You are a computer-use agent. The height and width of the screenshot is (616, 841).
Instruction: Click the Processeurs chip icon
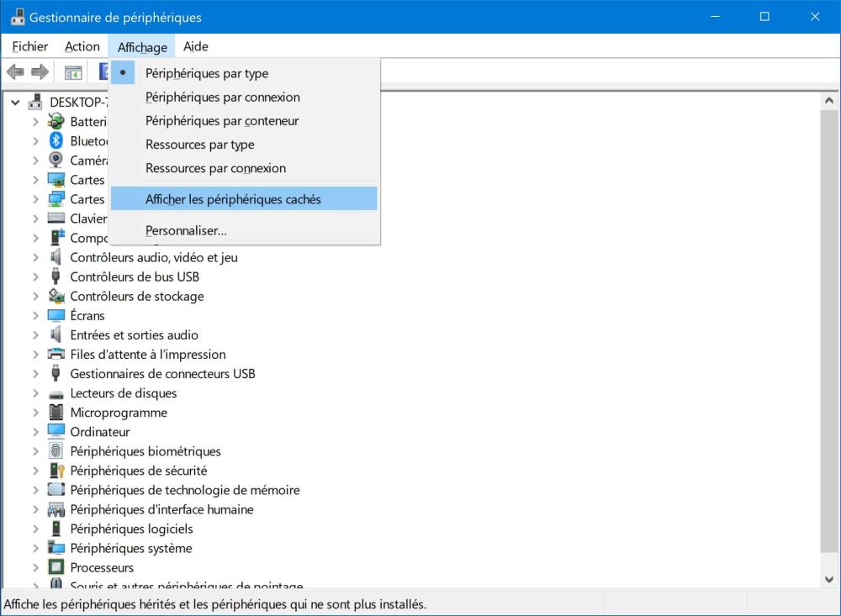[x=56, y=566]
